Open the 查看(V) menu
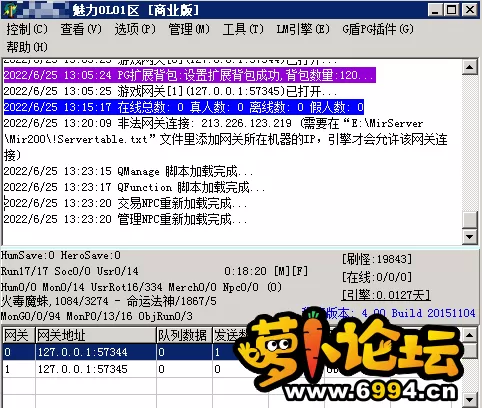This screenshot has width=482, height=408. coord(81,29)
